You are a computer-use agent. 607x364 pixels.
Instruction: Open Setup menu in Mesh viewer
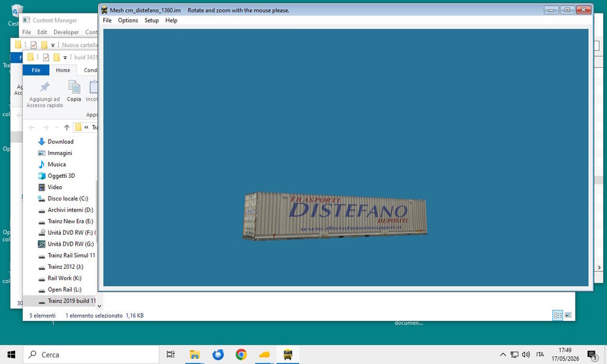pyautogui.click(x=151, y=21)
